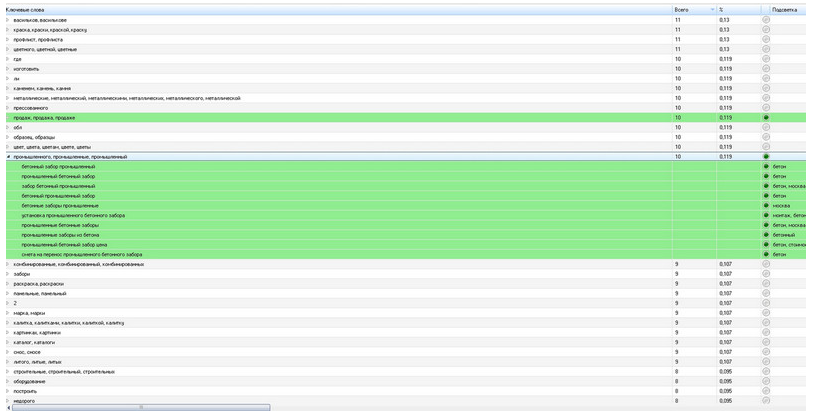The height and width of the screenshot is (420, 814).
Task: Click highlight icon in 'недорого' row
Action: click(766, 401)
